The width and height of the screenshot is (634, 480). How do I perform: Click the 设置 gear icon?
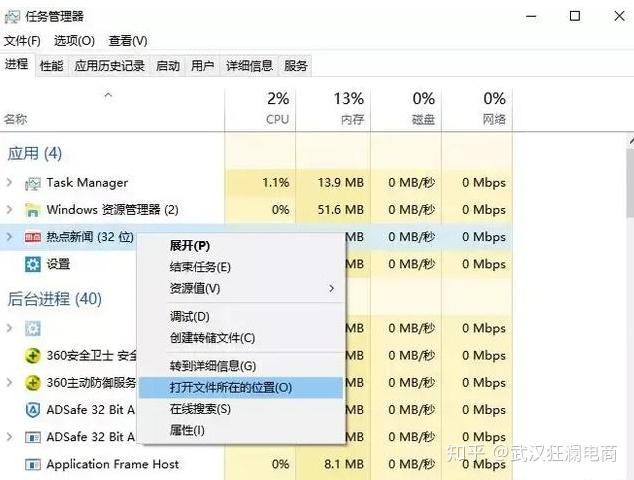[32, 264]
